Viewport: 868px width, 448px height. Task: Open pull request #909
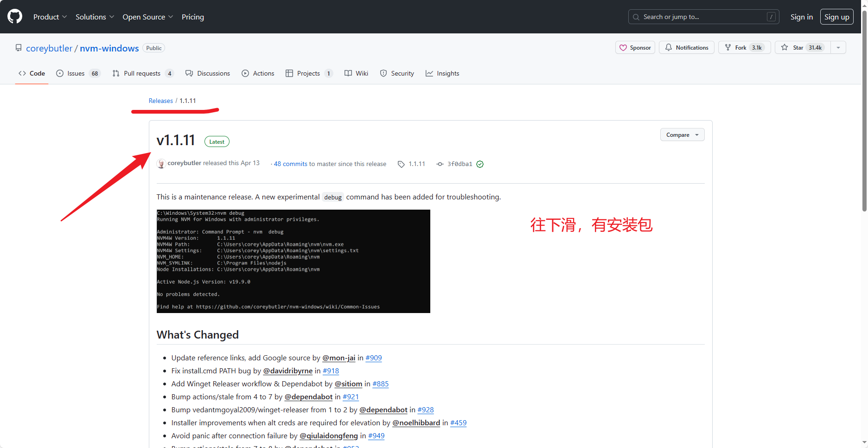coord(374,358)
